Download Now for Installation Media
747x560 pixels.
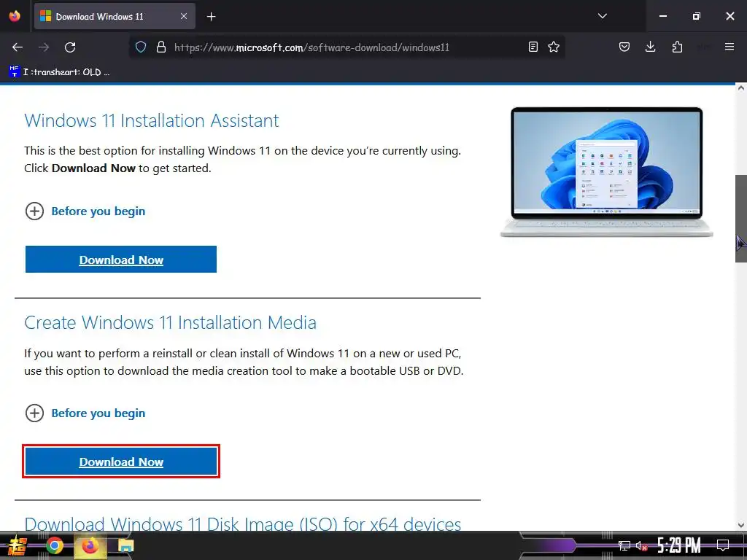tap(121, 462)
